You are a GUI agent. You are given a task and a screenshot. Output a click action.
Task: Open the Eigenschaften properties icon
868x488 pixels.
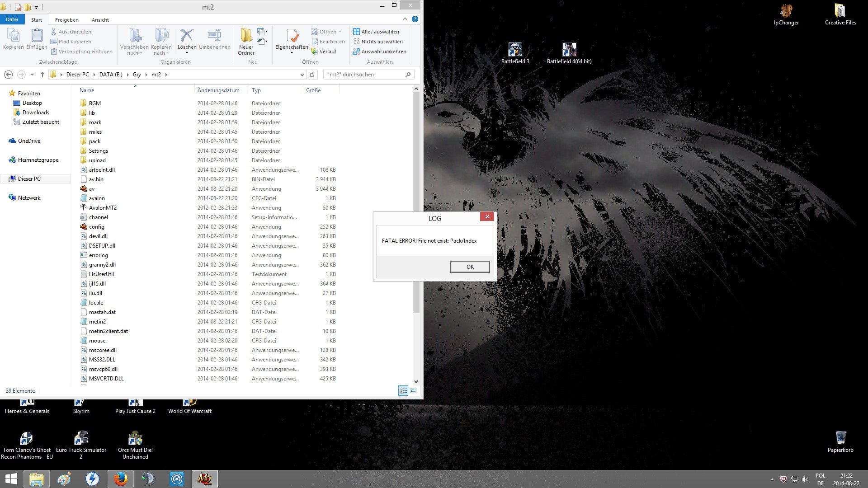(292, 36)
